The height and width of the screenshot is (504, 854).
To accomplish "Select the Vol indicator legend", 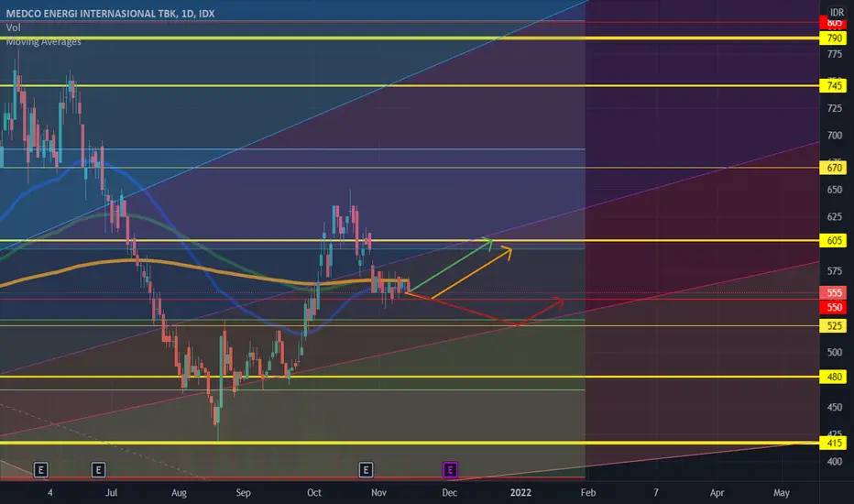I will click(14, 27).
